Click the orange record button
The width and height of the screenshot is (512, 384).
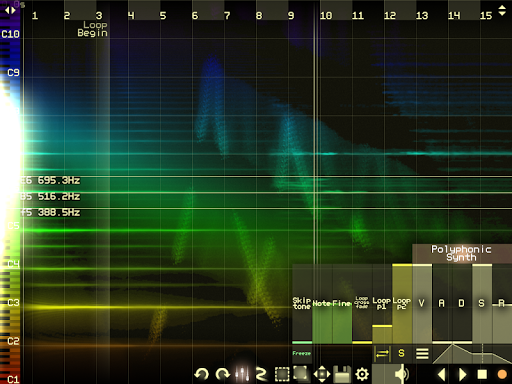tap(502, 375)
